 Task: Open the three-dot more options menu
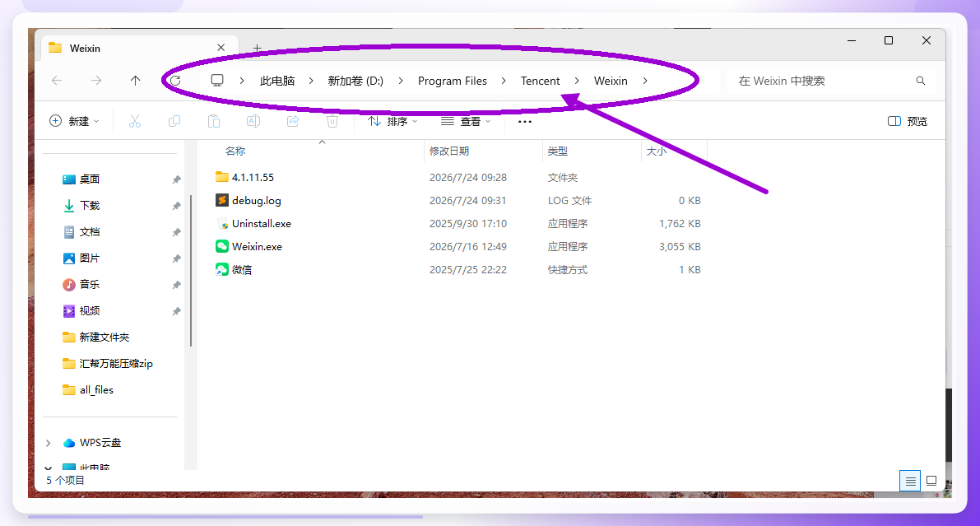point(525,121)
